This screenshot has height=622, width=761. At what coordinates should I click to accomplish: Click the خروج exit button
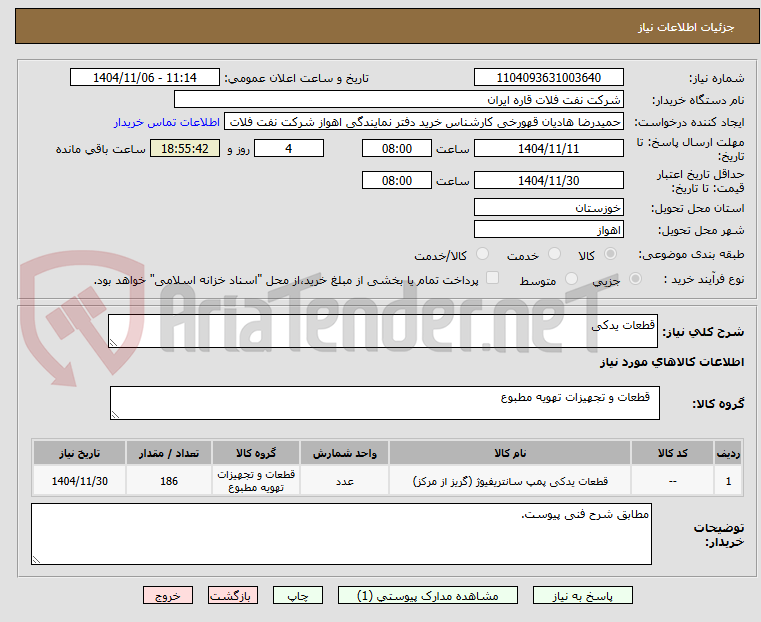(x=168, y=595)
